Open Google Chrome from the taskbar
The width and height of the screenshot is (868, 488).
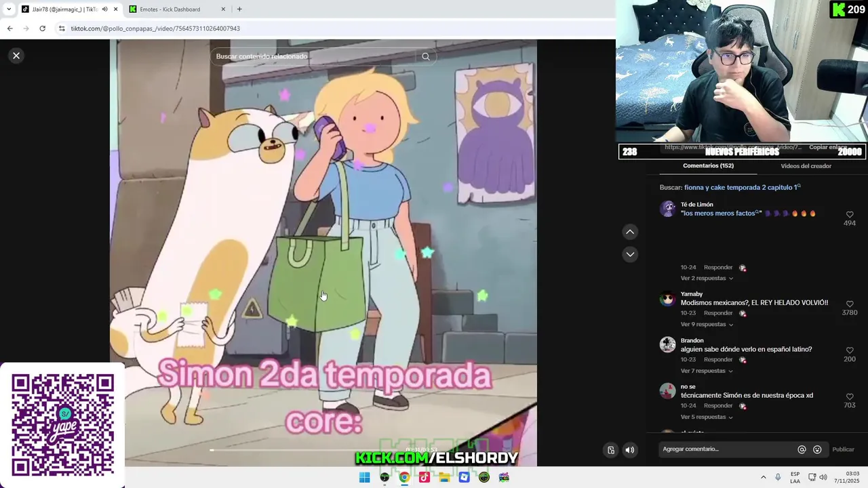click(x=404, y=477)
